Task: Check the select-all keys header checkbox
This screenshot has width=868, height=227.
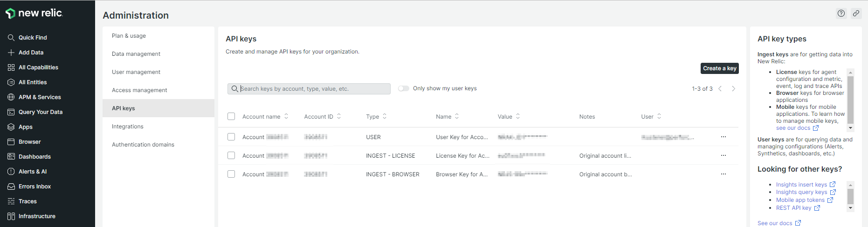Action: [231, 116]
